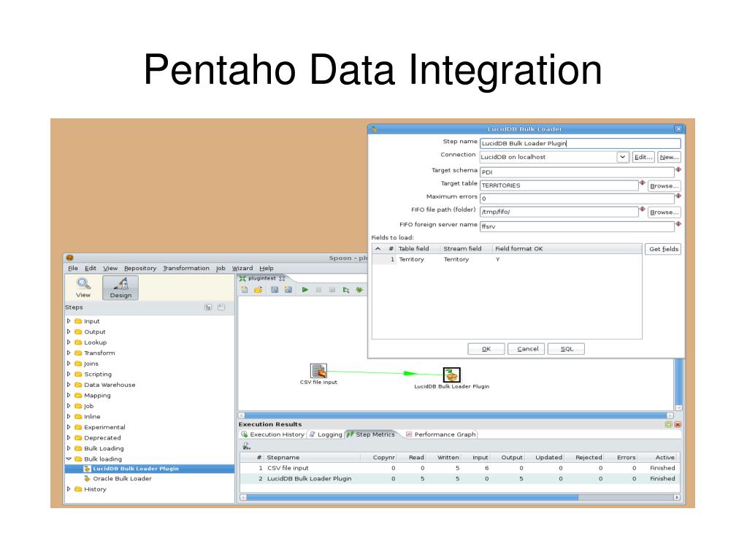
Task: Click the canvas horizontal scrollbar
Action: [456, 415]
